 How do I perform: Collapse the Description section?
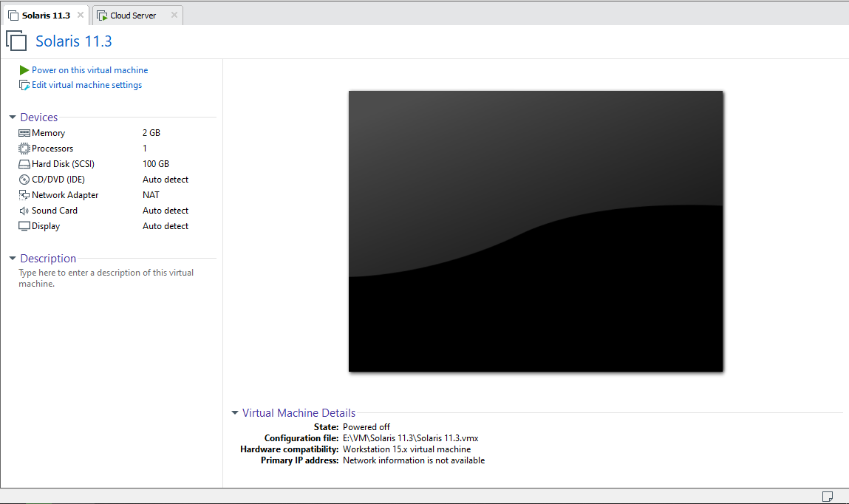coord(12,258)
